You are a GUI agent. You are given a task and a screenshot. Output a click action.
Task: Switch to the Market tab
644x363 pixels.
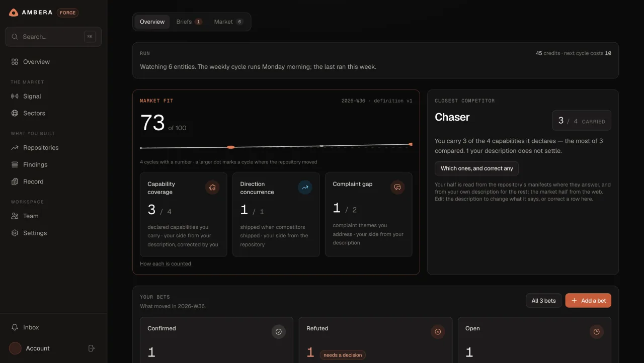(228, 22)
